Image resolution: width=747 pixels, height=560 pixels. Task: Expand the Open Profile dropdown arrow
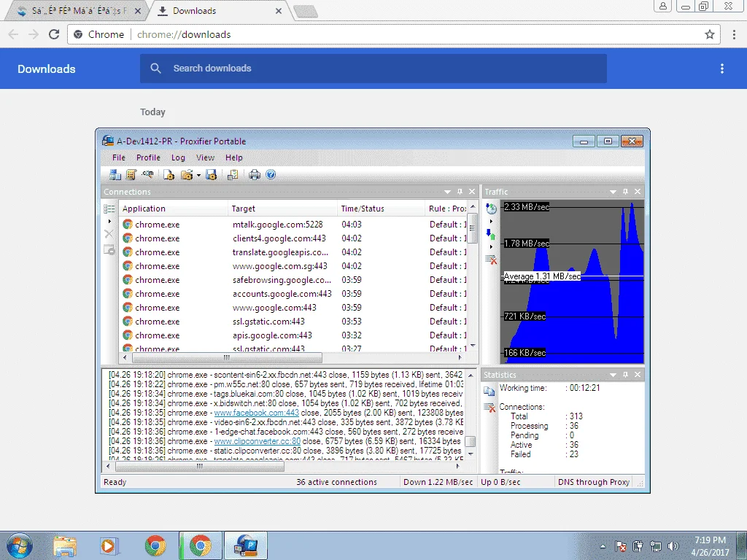click(x=198, y=175)
